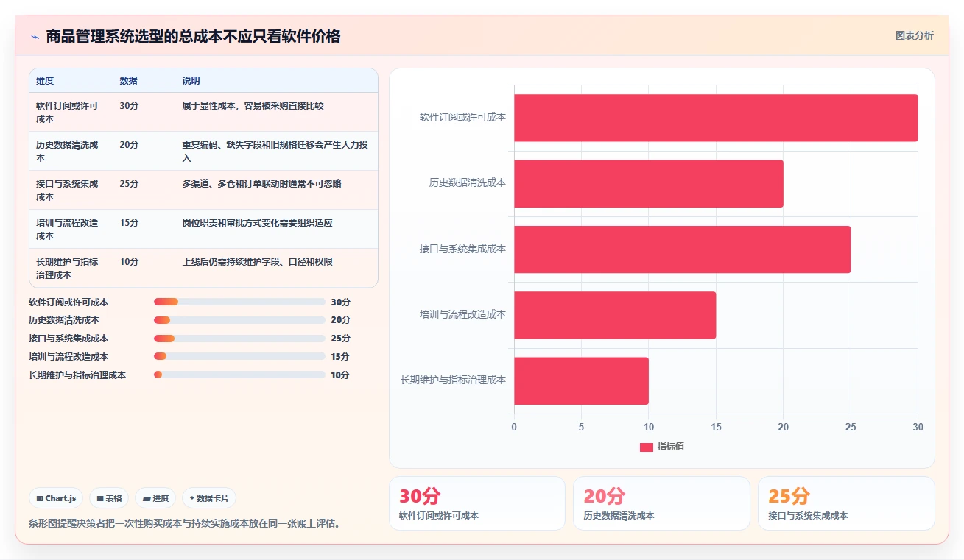Click y-axis label 接口与系统集成成本 in chart
Image resolution: width=964 pixels, height=560 pixels.
pos(462,249)
